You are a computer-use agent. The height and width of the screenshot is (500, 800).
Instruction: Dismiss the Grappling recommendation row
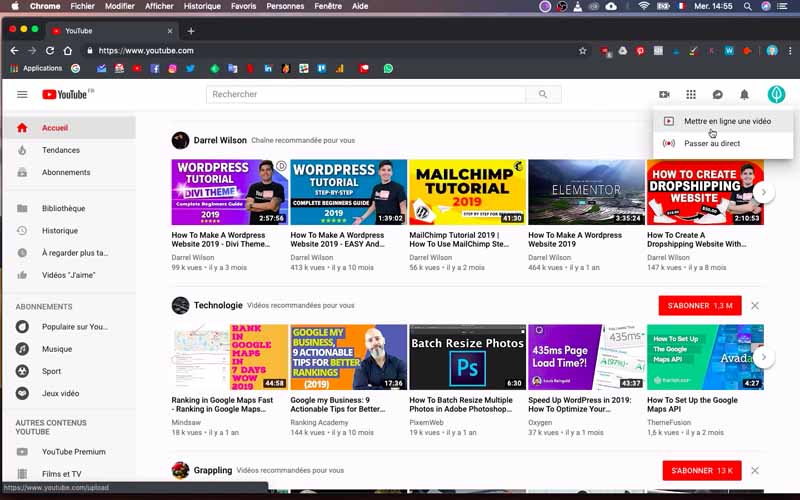click(755, 470)
